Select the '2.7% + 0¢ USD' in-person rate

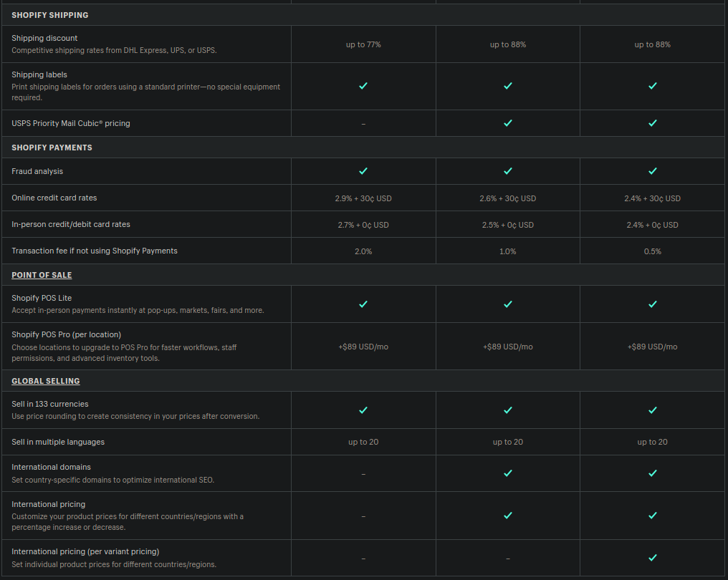pos(363,225)
